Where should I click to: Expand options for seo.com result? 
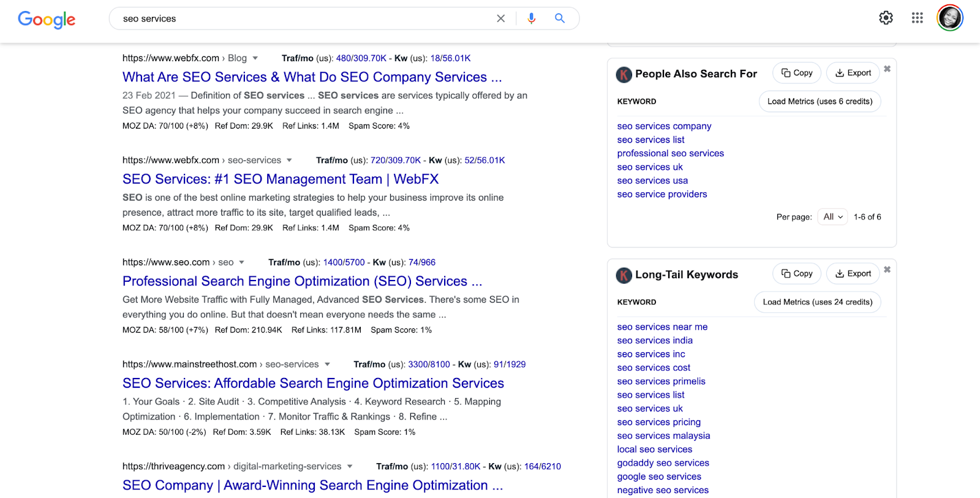click(x=241, y=262)
